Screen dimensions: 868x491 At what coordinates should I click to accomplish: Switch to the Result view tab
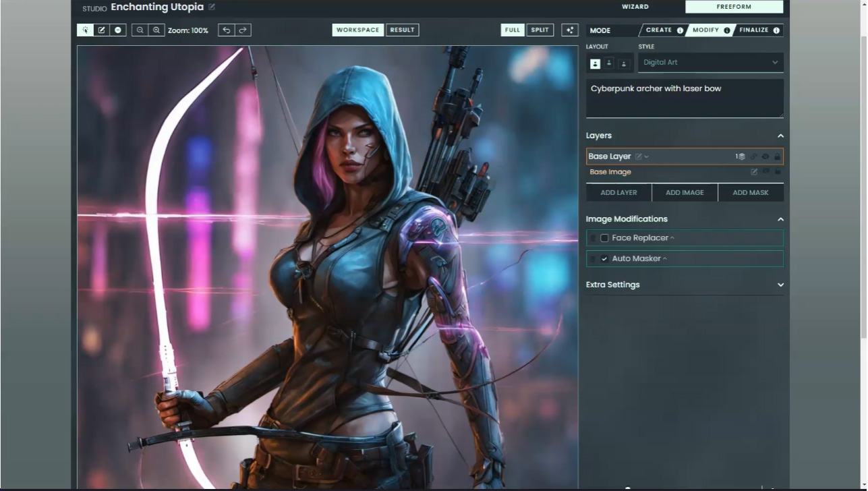pyautogui.click(x=402, y=30)
